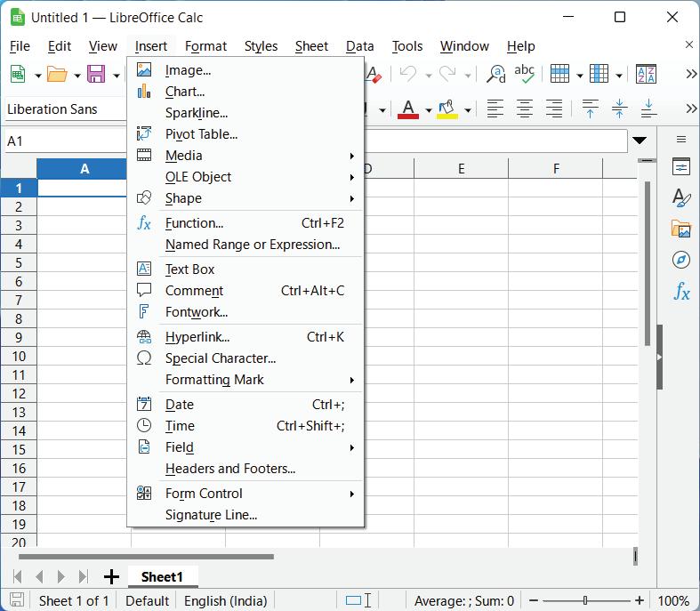Click the Redo arrow icon
Screen dimensions: 700x611
click(x=447, y=74)
